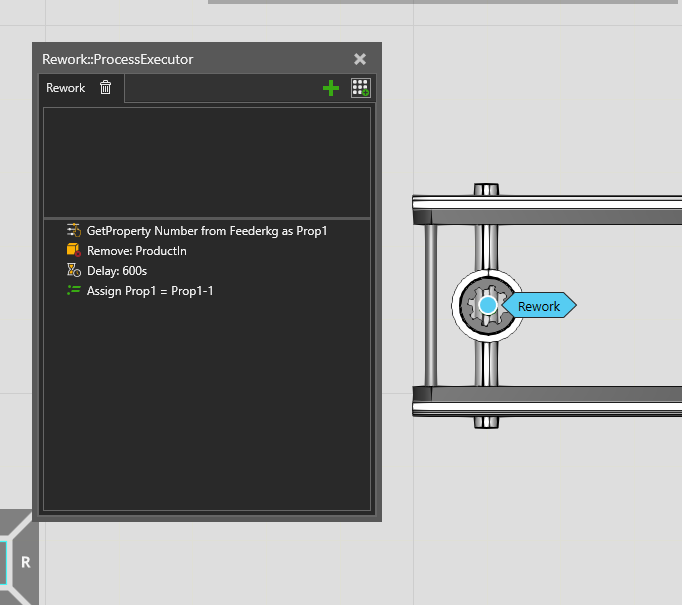Screen dimensions: 682x605
Task: Click the top pin of the conveyor
Action: (x=486, y=189)
